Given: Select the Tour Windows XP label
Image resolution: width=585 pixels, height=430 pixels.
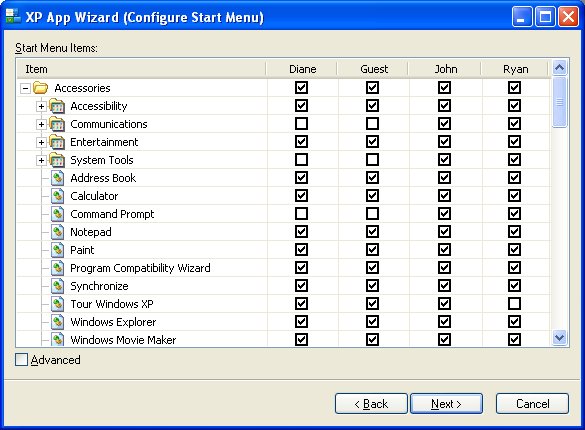Looking at the screenshot, I should click(x=112, y=304).
